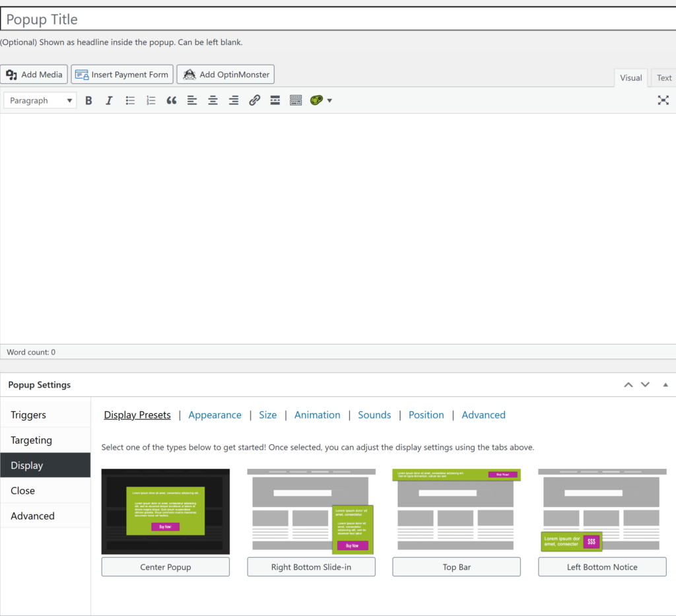
Task: Open the Appearance display sub-tab
Action: point(215,415)
